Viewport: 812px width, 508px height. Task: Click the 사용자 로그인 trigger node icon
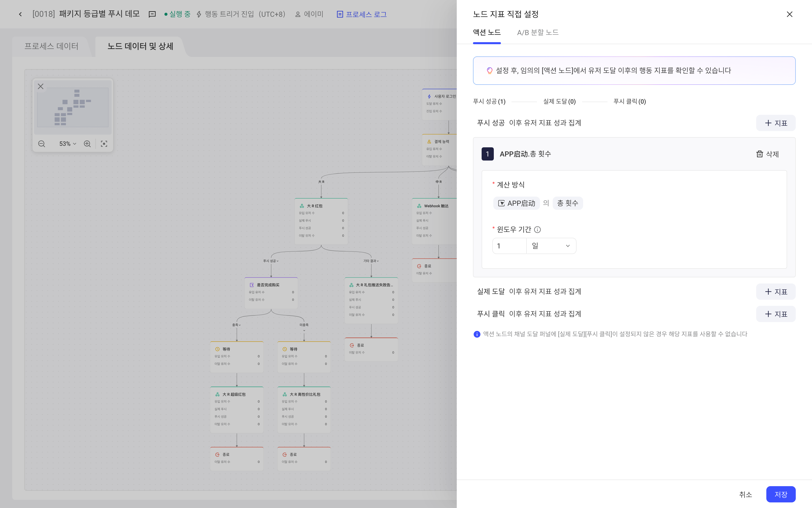pos(429,97)
